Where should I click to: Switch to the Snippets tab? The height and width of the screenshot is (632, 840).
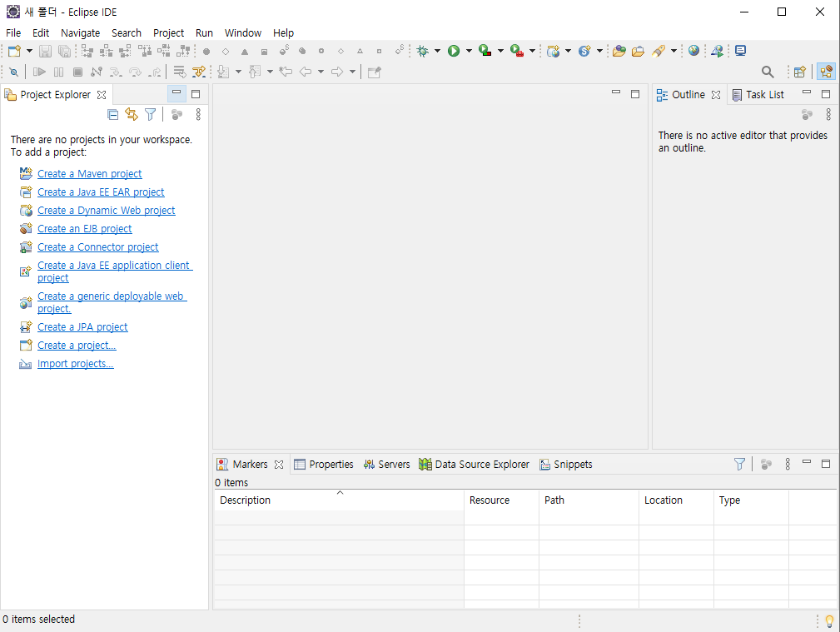click(x=566, y=465)
